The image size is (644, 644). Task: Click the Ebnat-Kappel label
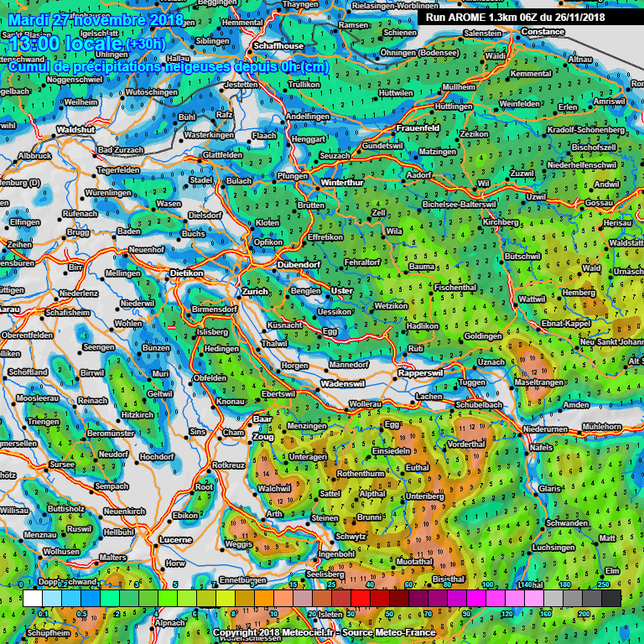coord(565,324)
